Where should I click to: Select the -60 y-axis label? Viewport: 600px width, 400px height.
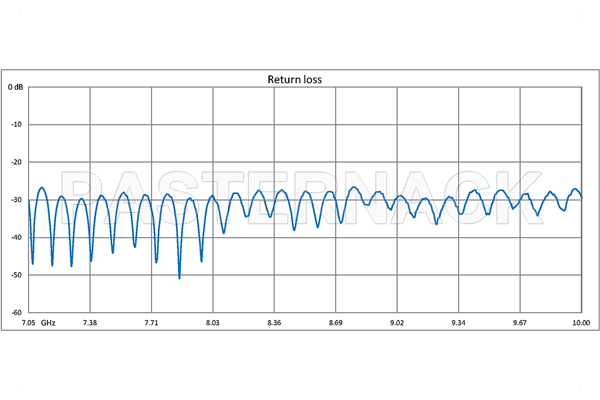pyautogui.click(x=17, y=312)
